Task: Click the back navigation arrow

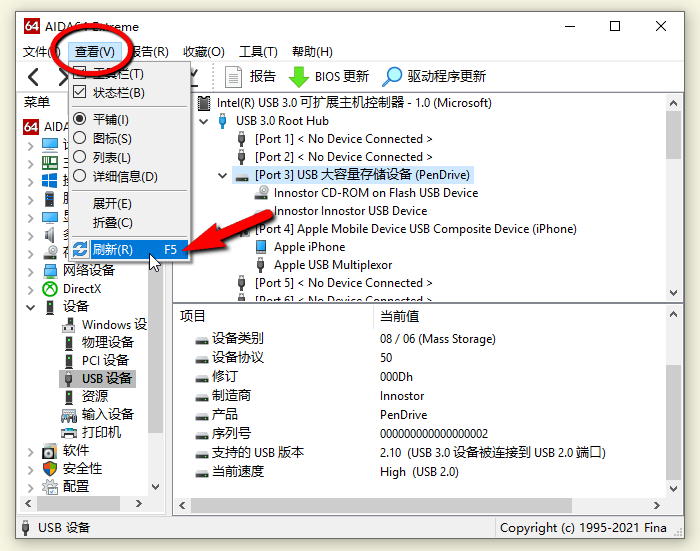Action: pyautogui.click(x=34, y=77)
